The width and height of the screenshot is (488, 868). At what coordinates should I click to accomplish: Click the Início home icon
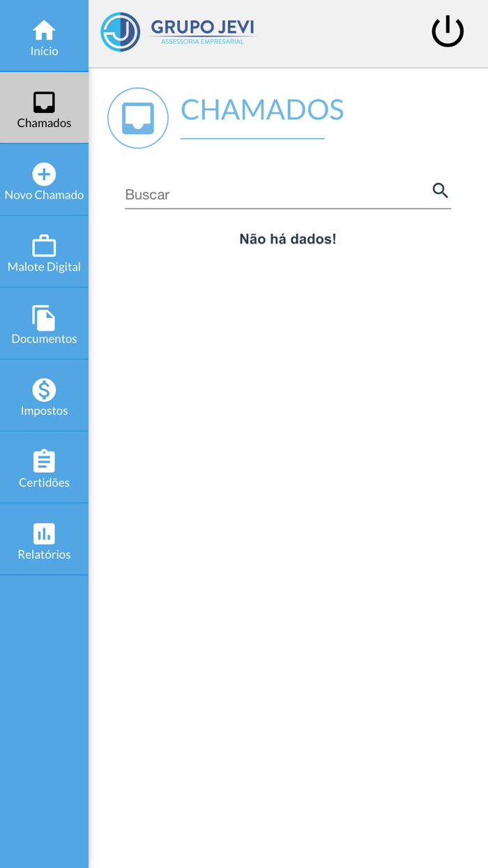(44, 30)
